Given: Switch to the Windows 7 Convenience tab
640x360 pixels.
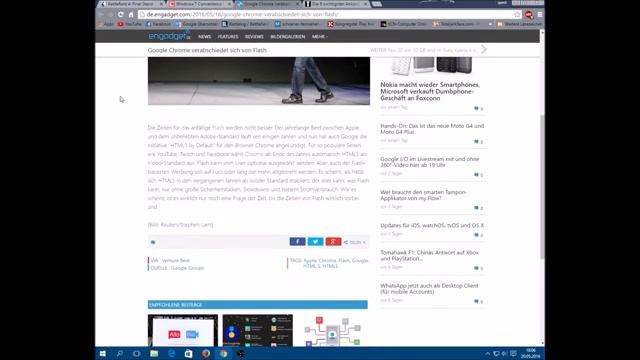Looking at the screenshot, I should 200,4.
